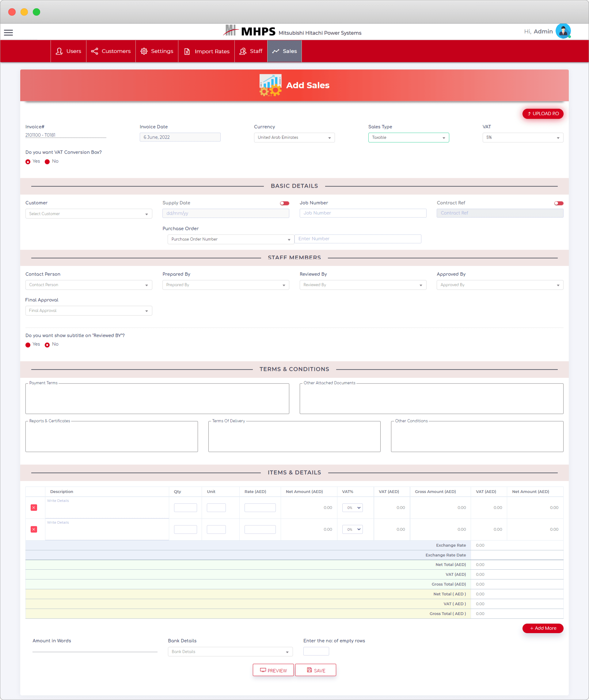The width and height of the screenshot is (589, 700).
Task: Click the Invoice Date field
Action: click(180, 137)
